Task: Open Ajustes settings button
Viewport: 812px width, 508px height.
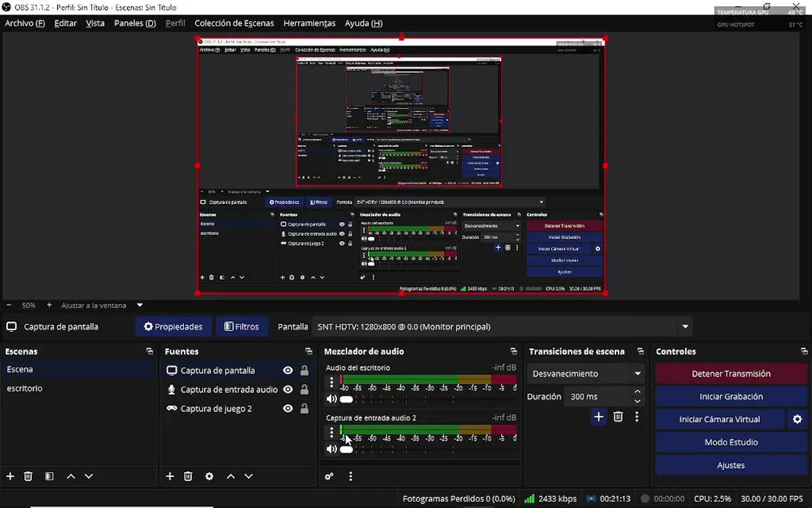Action: tap(731, 465)
